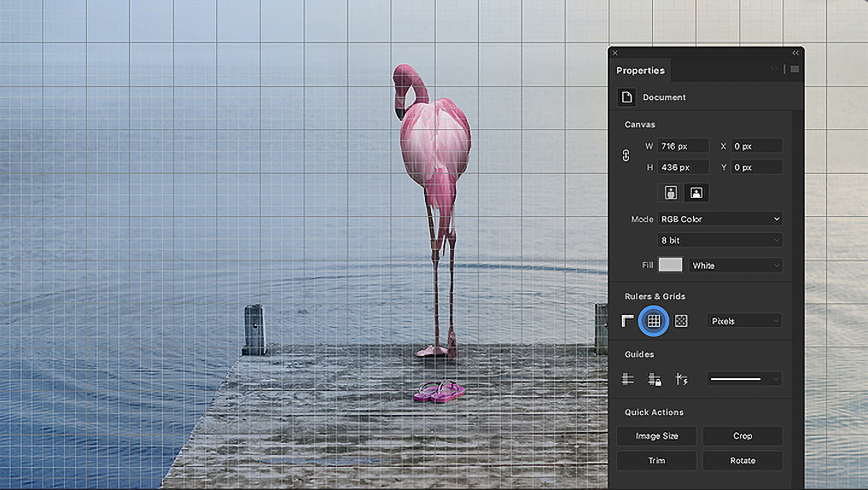Expand the 8 bit depth dropdown

coord(719,240)
